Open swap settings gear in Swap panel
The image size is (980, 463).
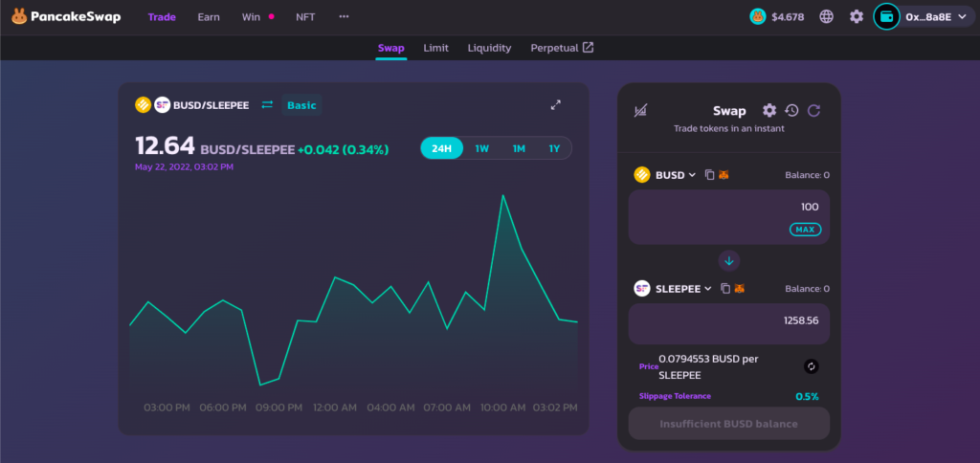click(x=769, y=111)
